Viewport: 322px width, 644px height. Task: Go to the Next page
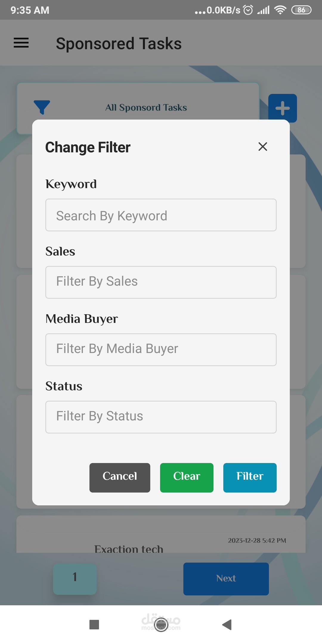pos(226,579)
